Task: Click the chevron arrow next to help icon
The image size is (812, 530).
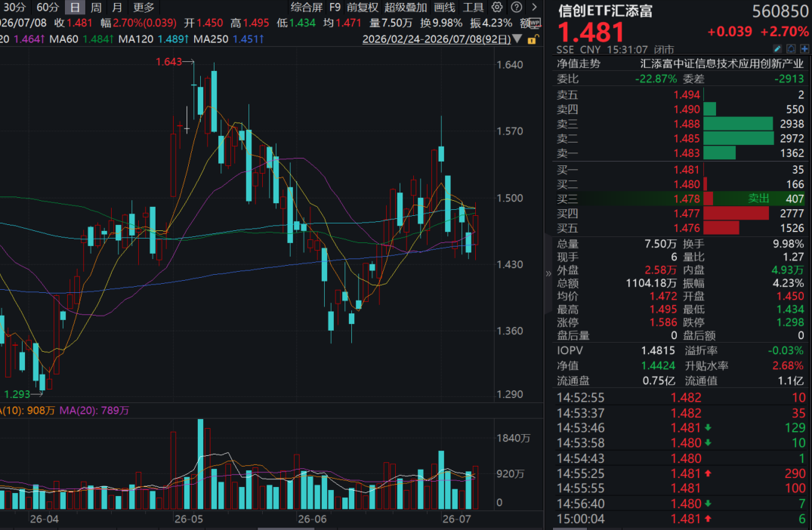Action: click(x=535, y=8)
